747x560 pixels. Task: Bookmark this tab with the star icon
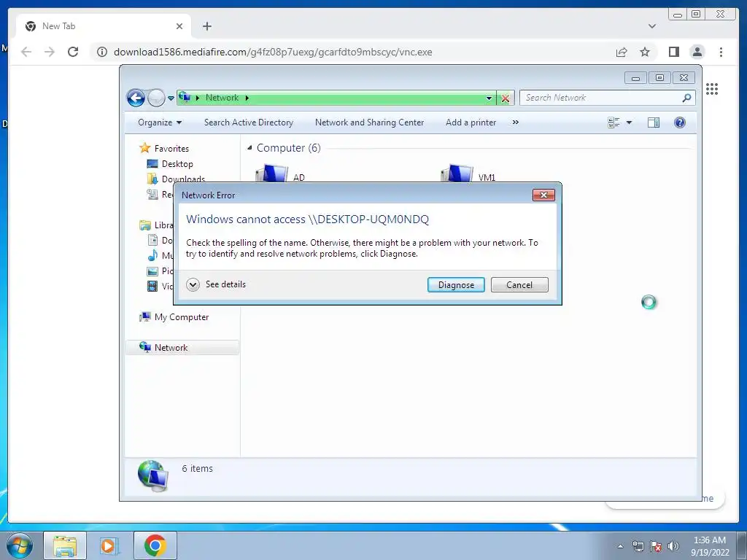pos(645,52)
